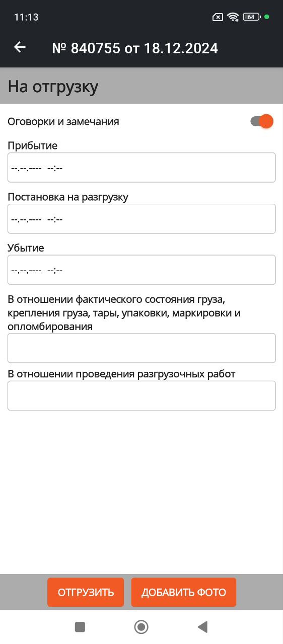
Task: Focus the cargo condition remarks text field
Action: tap(141, 348)
